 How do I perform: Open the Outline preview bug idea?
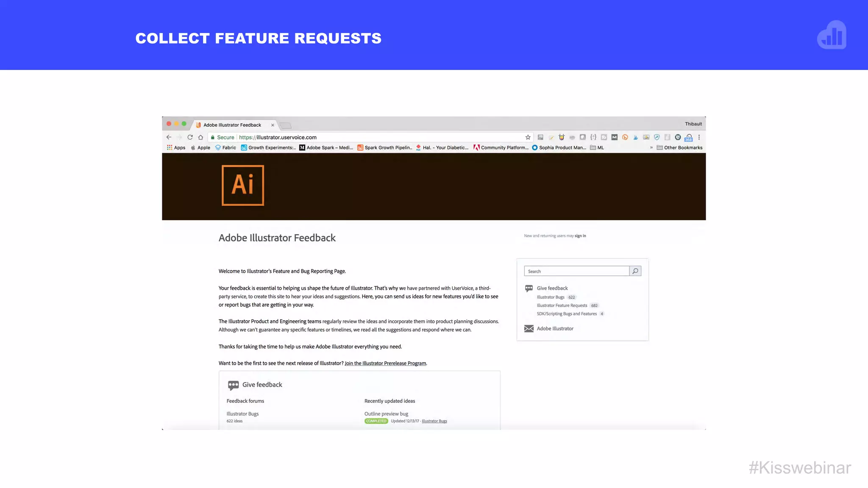pos(386,414)
